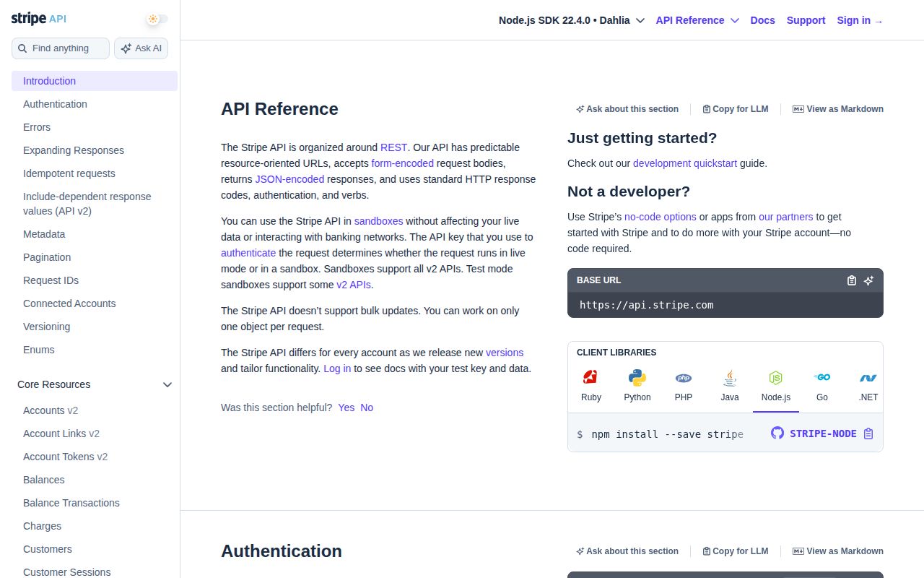Viewport: 924px width, 578px height.
Task: Click Copy for LLM in Authentication section
Action: (736, 551)
